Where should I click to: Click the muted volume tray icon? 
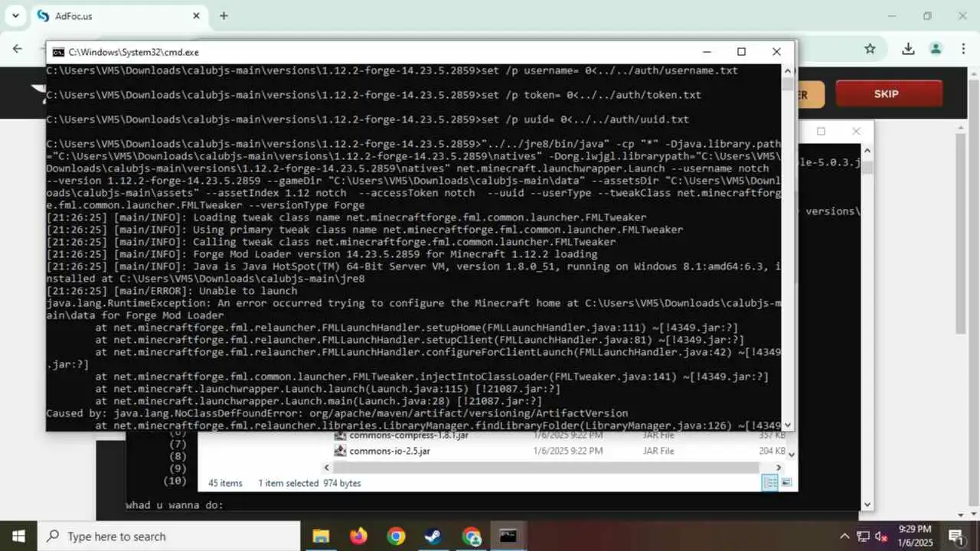tap(881, 536)
